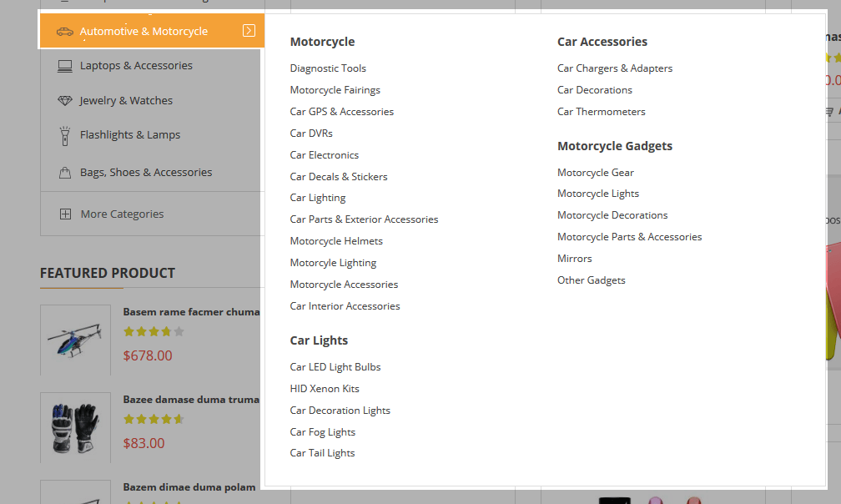The height and width of the screenshot is (504, 841).
Task: Select the Motorcycle heading link
Action: click(322, 42)
